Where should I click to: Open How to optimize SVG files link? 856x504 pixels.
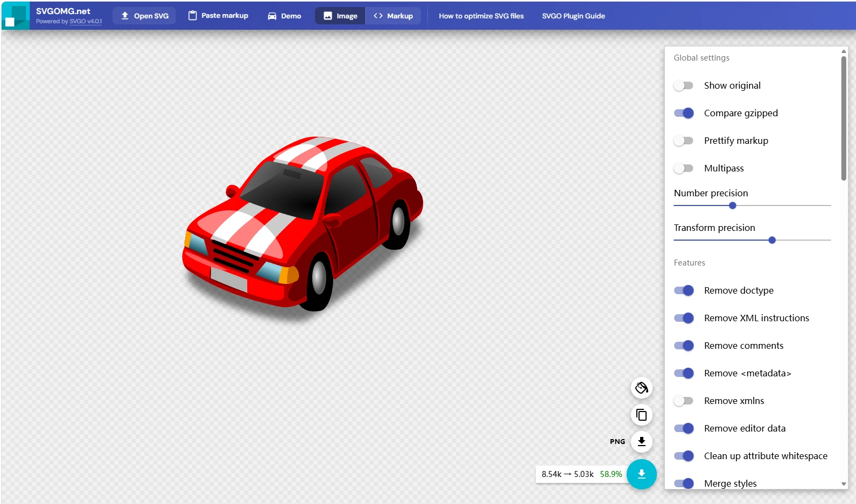pyautogui.click(x=481, y=16)
